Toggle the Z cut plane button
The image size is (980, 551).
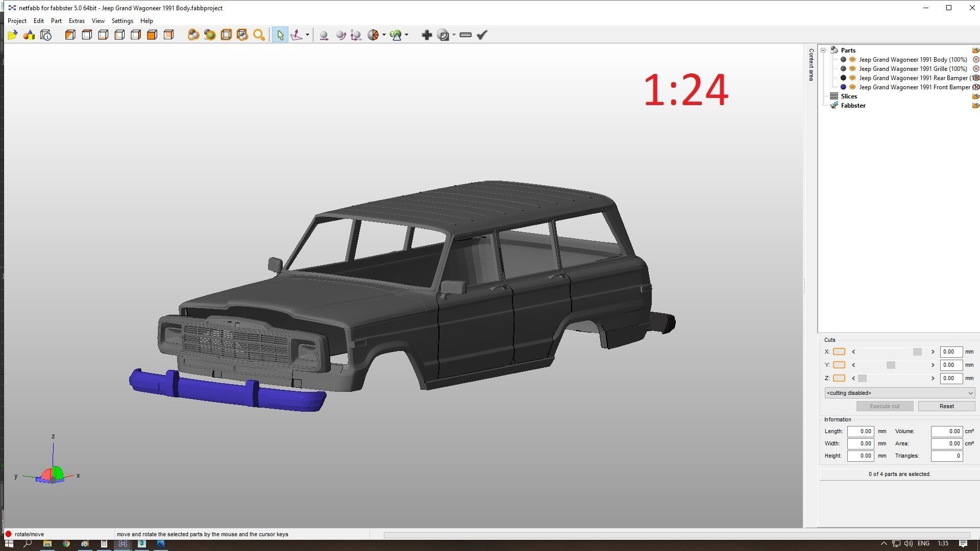pos(839,378)
